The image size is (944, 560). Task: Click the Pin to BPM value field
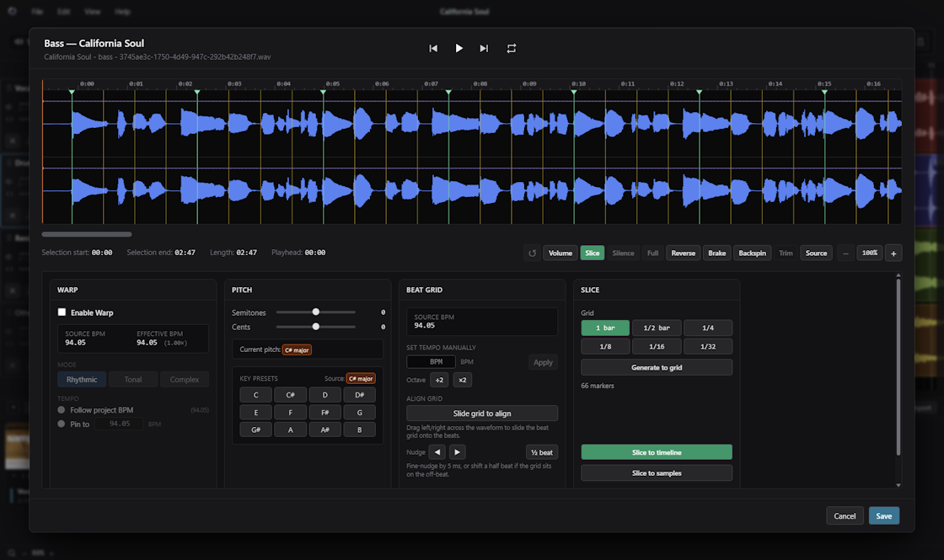(x=119, y=424)
